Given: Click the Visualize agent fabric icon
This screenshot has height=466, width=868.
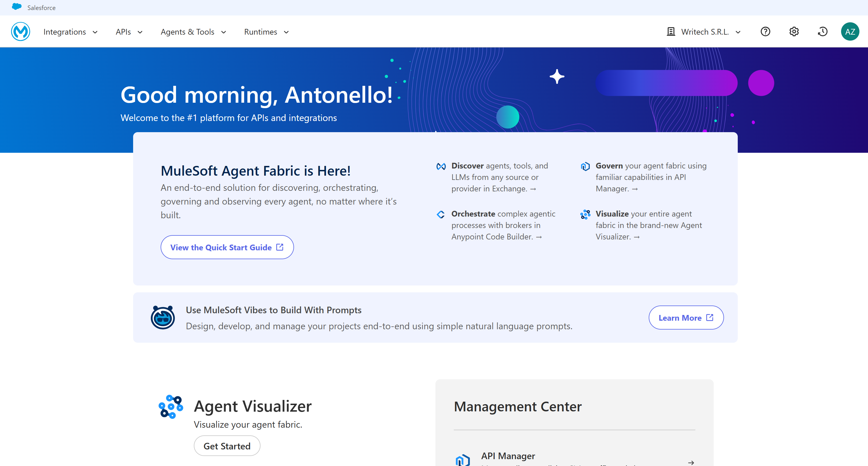Looking at the screenshot, I should click(x=585, y=215).
